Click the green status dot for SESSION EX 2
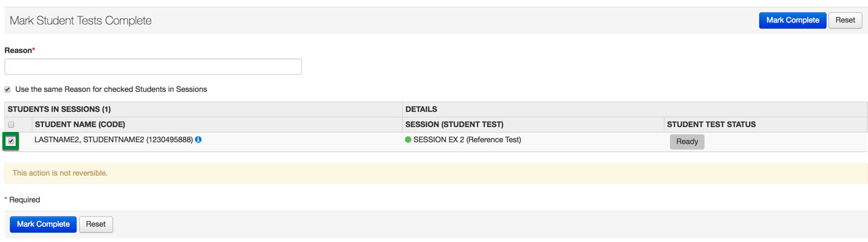 [408, 140]
